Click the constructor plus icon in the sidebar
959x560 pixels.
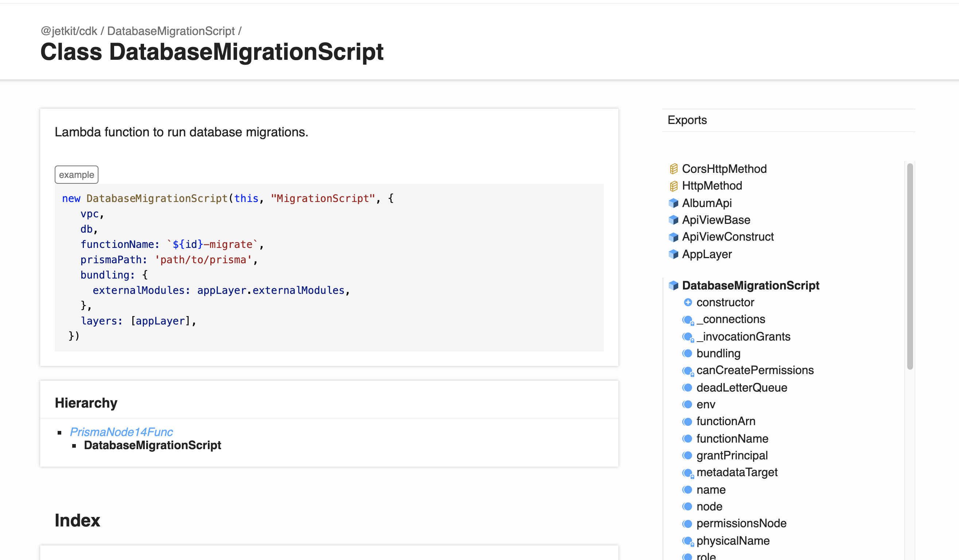[x=688, y=302]
